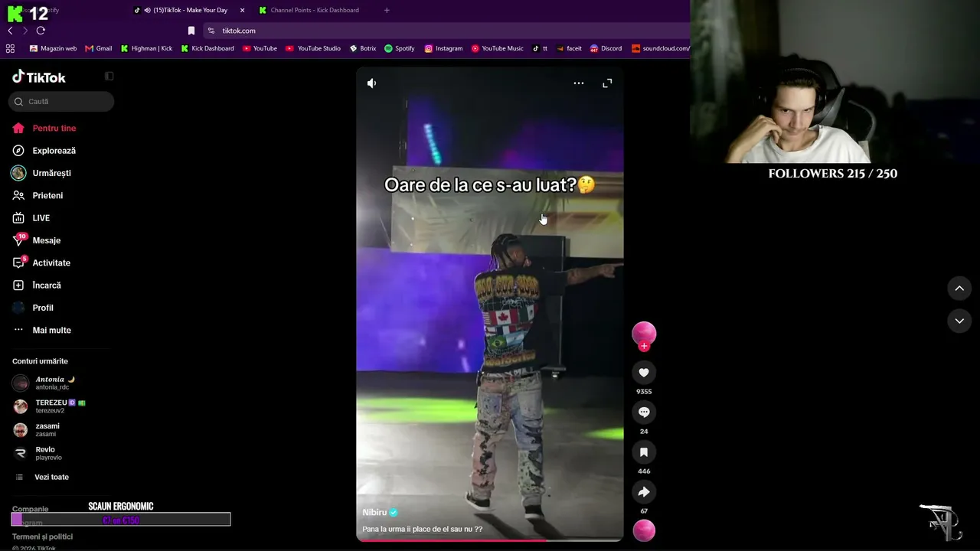Screen dimensions: 980x551
Task: Open the soundcloud.com bookmark
Action: pyautogui.click(x=661, y=48)
